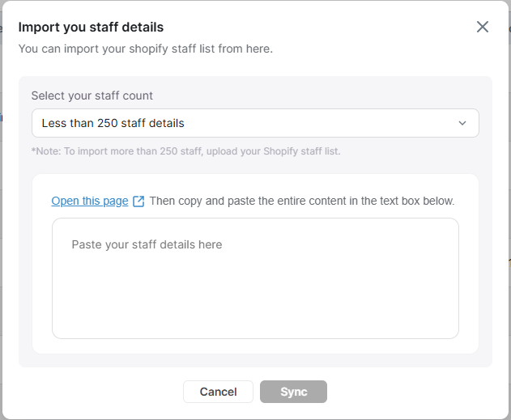Click the word 'Cancel' in the dialog footer
The height and width of the screenshot is (420, 511).
(218, 392)
